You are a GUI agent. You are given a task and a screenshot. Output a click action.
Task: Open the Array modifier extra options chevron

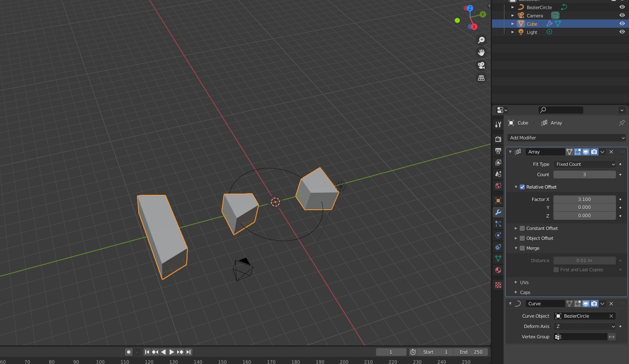click(x=603, y=152)
